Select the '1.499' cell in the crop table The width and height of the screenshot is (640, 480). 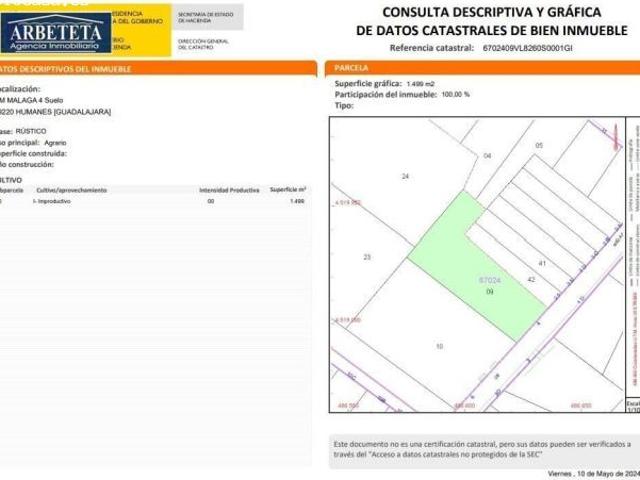297,201
